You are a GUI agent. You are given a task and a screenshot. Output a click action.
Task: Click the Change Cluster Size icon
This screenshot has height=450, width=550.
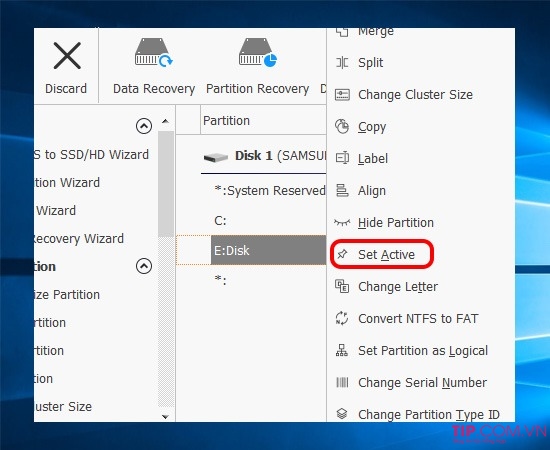pos(342,95)
